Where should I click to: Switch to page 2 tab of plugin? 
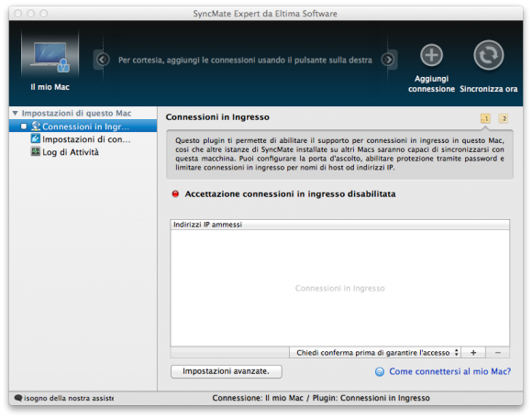504,118
